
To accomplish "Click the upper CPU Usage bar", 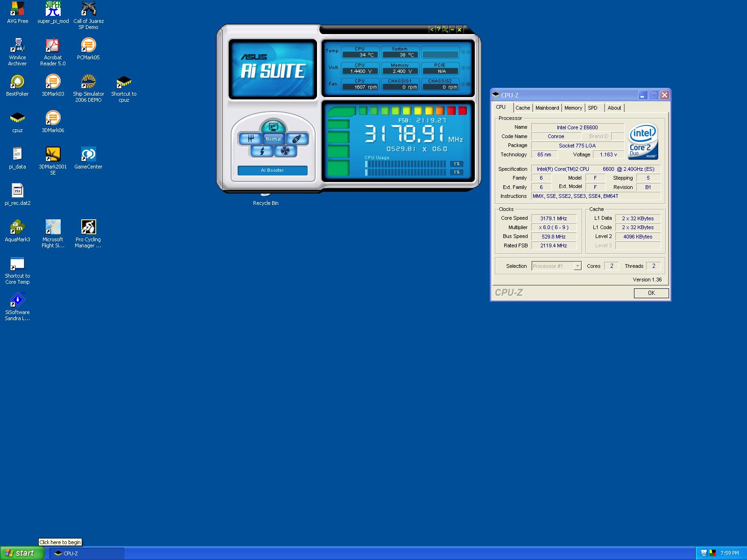I will (405, 164).
